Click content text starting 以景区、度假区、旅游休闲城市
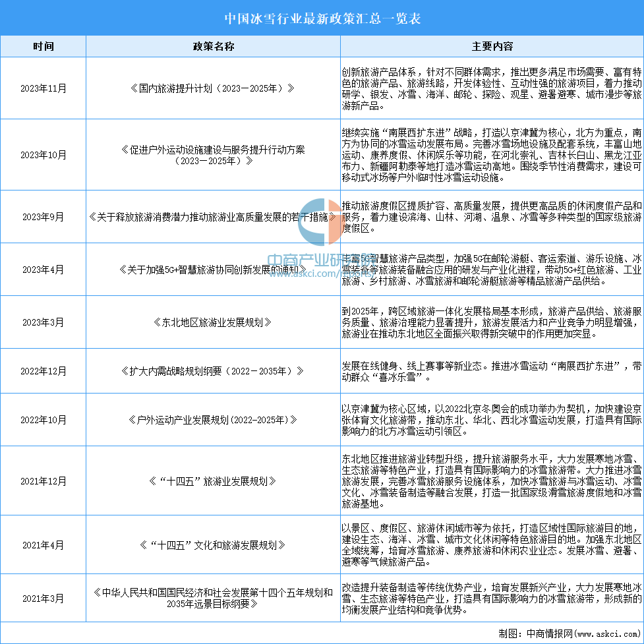 [x=492, y=545]
